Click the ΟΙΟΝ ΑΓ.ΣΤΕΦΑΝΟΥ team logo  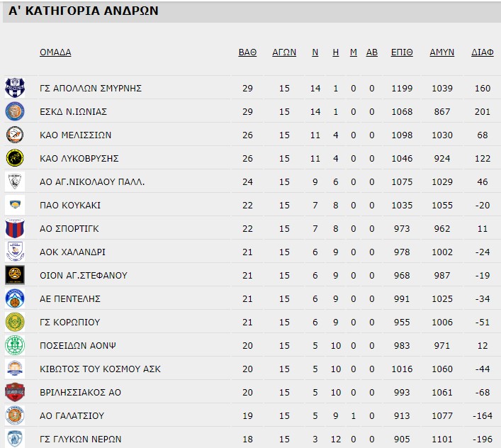(x=15, y=275)
